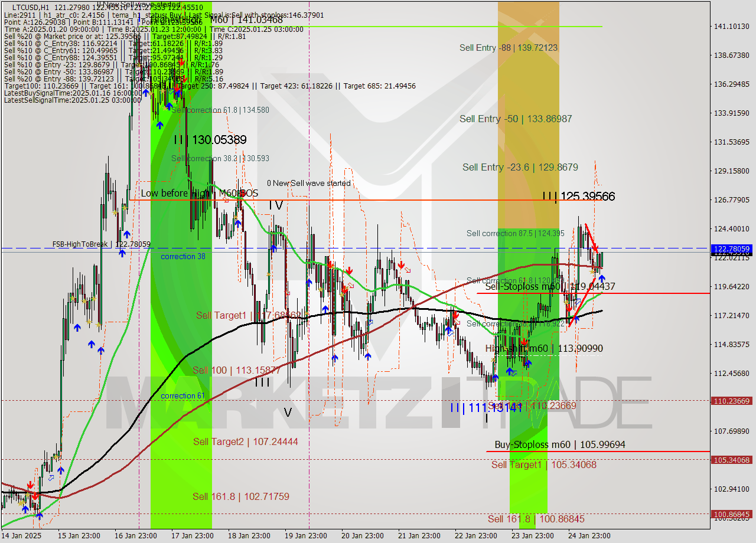Click the 'Sell Entry -50 | 133.86987' label
Viewport: 756px width, 543px height.
coord(516,119)
